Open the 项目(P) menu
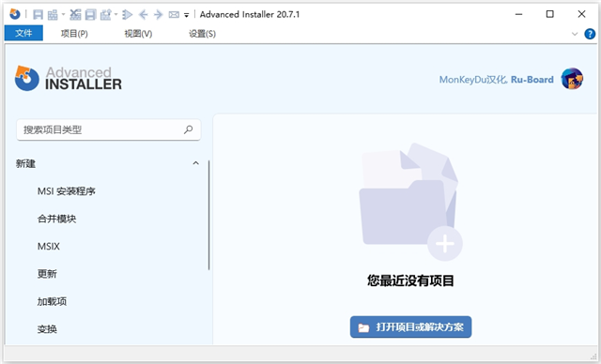Viewport: 601px width, 364px height. coord(74,34)
